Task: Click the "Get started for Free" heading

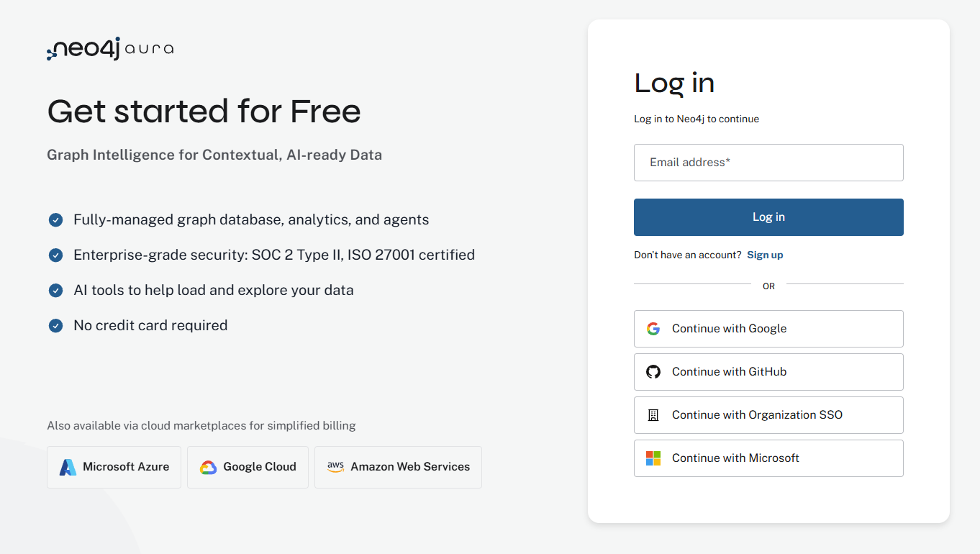Action: [x=204, y=112]
